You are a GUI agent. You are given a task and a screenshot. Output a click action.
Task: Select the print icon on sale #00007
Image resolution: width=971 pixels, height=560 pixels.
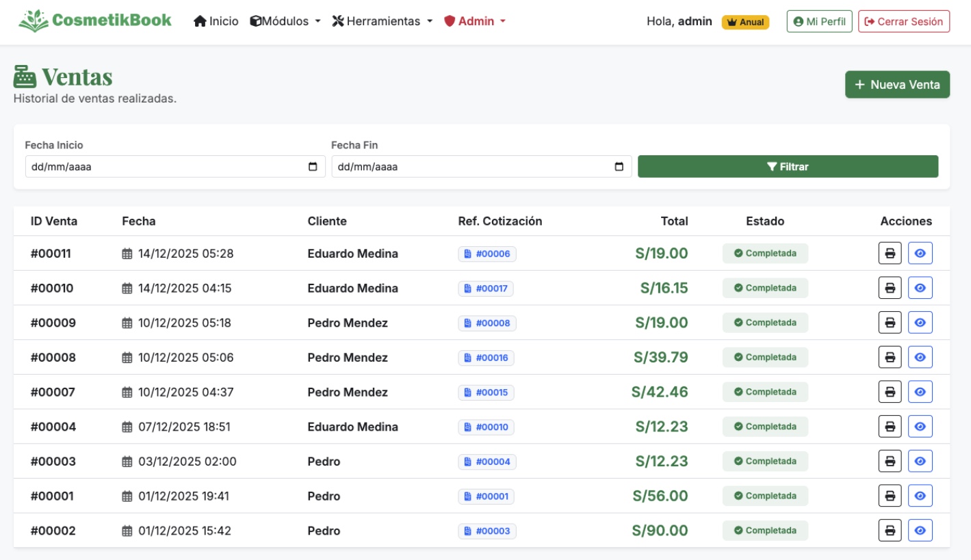[890, 391]
